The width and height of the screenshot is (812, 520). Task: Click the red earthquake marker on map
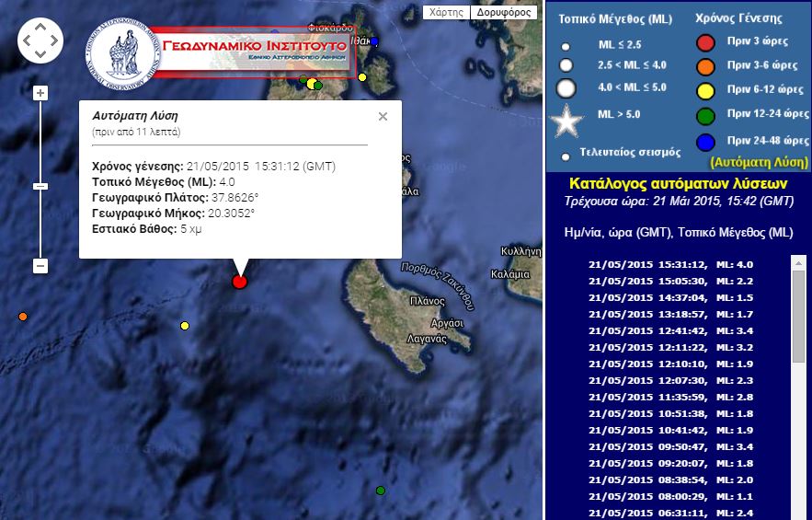coord(240,282)
